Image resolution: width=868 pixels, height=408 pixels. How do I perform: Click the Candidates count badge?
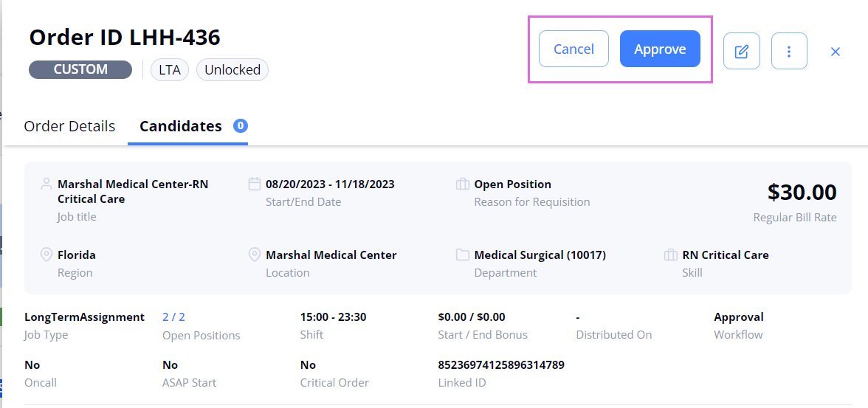click(241, 125)
